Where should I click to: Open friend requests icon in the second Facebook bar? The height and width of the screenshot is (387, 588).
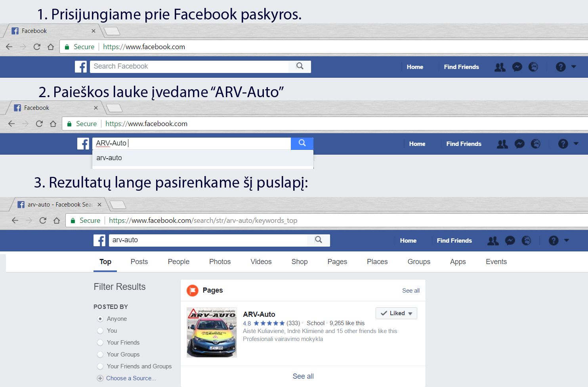point(502,144)
